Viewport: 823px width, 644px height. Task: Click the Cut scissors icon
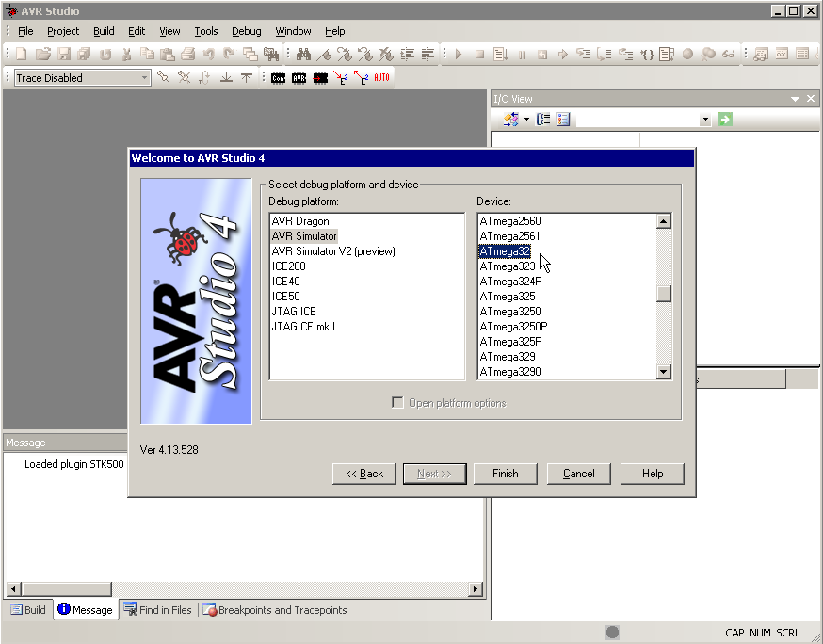coord(126,54)
